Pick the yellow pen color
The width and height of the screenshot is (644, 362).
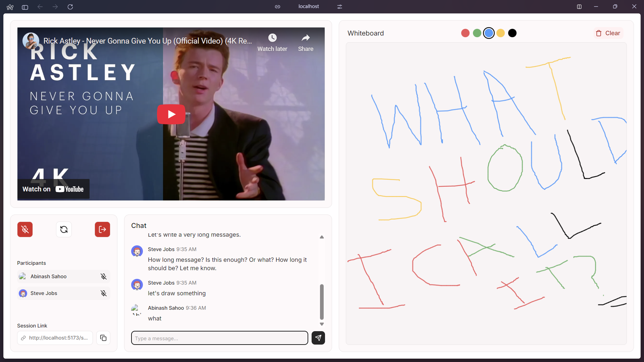coord(500,33)
